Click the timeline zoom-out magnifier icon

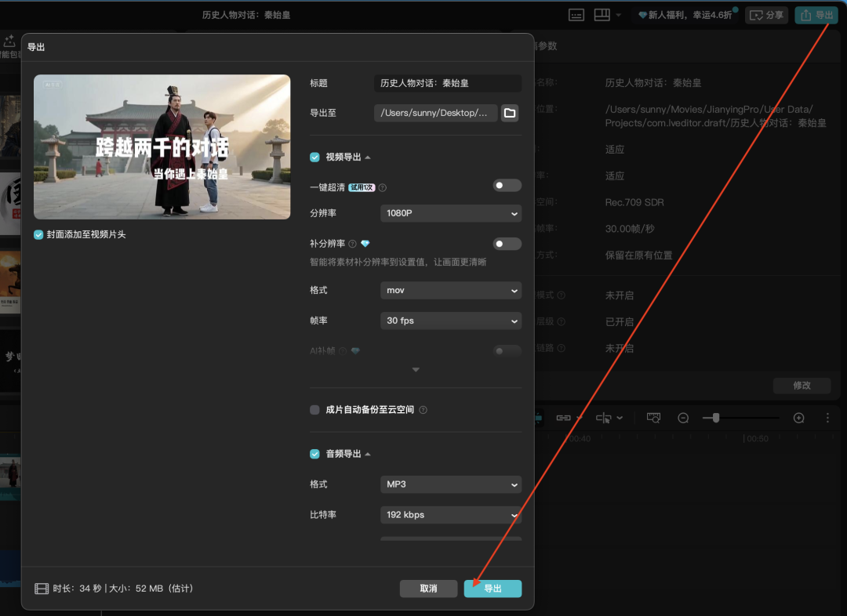(x=683, y=418)
